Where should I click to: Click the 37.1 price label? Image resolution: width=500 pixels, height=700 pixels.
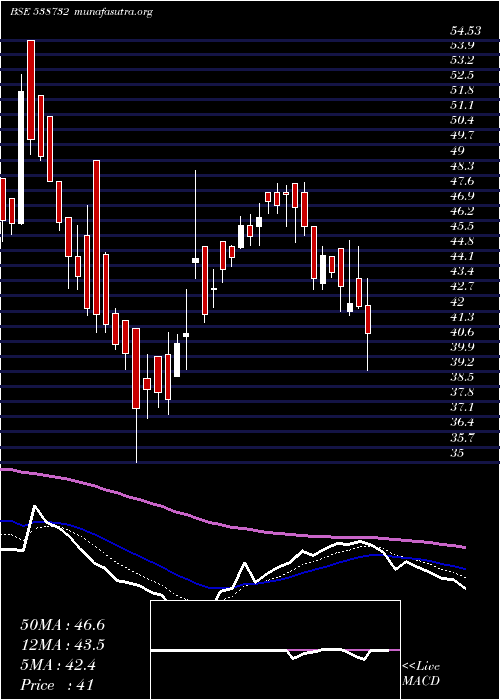click(462, 408)
